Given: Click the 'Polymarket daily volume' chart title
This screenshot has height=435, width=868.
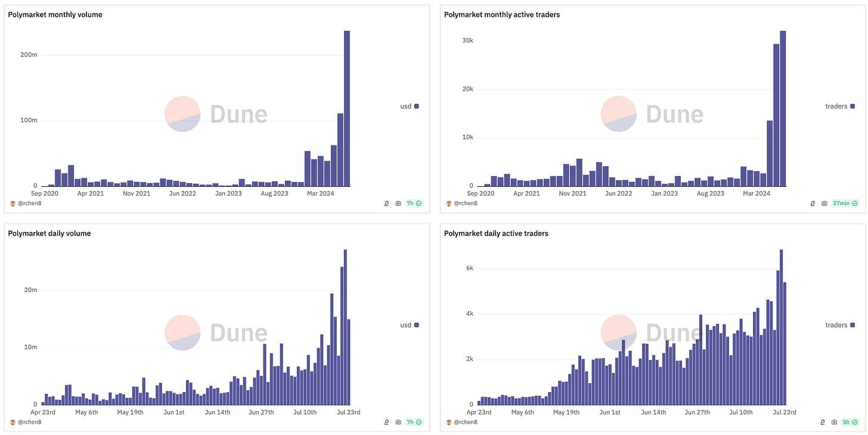Looking at the screenshot, I should [x=49, y=233].
